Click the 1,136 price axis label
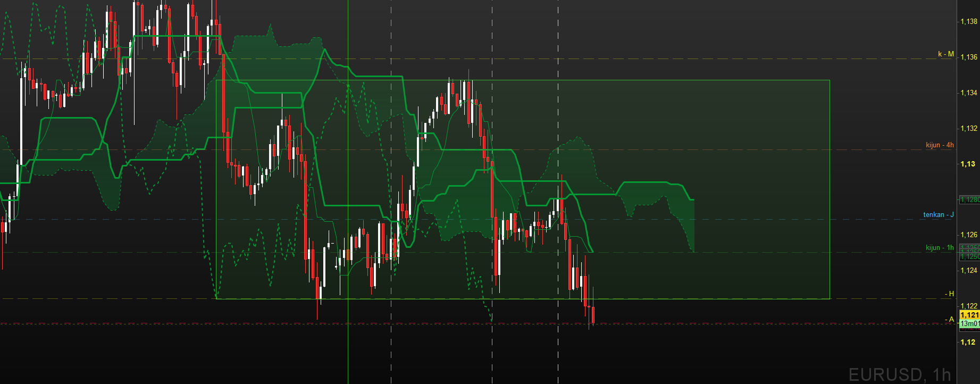The image size is (980, 384). (x=969, y=57)
